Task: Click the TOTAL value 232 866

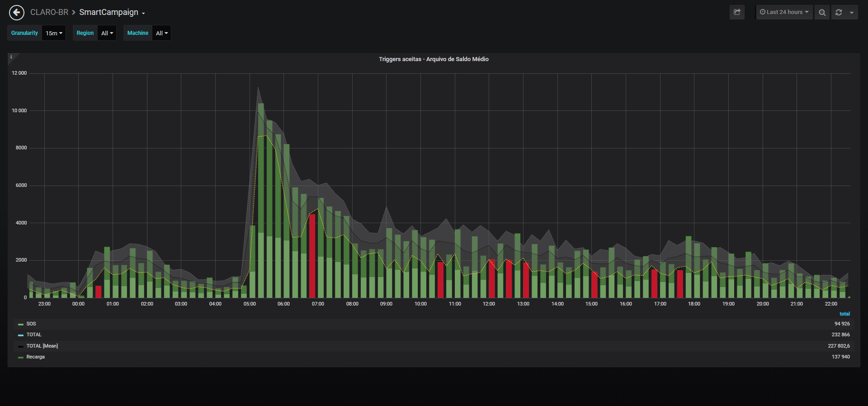Action: tap(840, 334)
